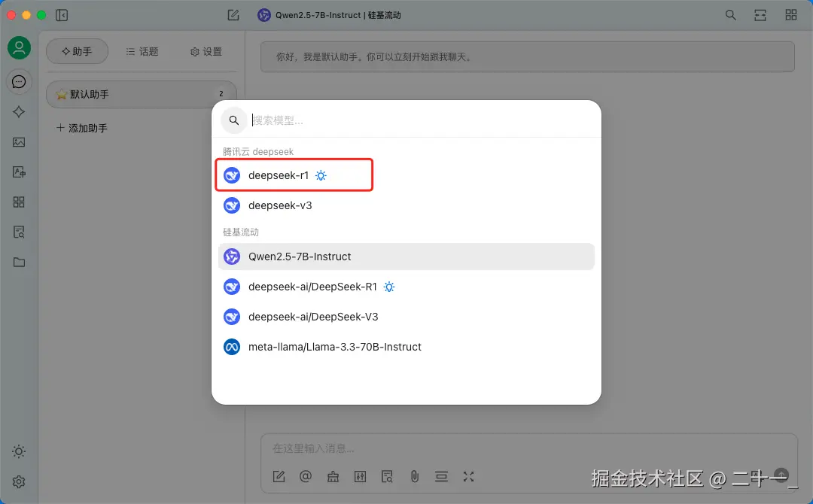Open the translate sidebar icon
This screenshot has height=504, width=813.
(19, 172)
